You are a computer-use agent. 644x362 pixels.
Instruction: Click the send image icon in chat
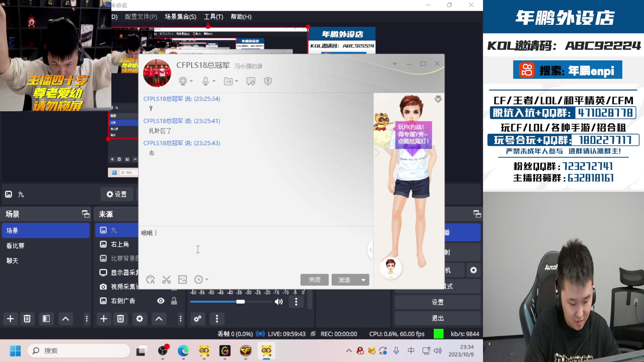point(182,280)
